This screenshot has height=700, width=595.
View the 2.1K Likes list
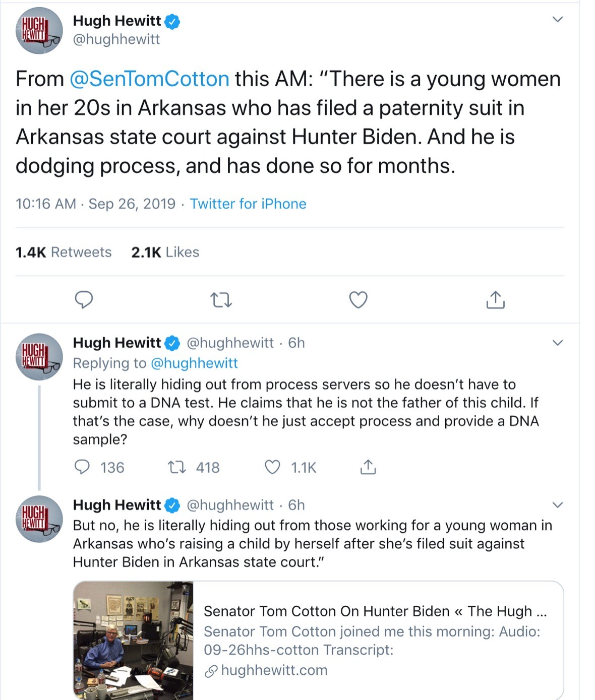pyautogui.click(x=165, y=252)
